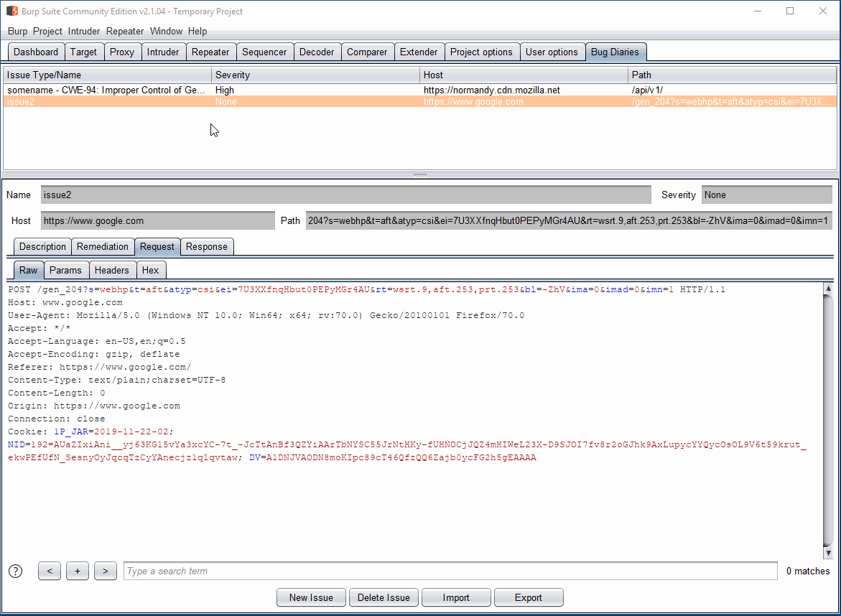841x616 pixels.
Task: Click the Burp Suite logo icon in title bar
Action: pyautogui.click(x=11, y=11)
